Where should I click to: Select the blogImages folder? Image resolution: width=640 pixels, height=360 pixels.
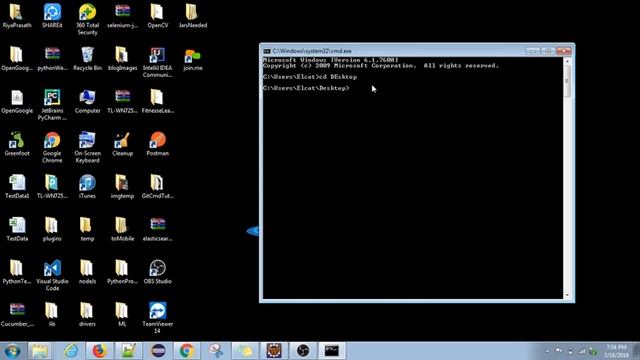[122, 58]
